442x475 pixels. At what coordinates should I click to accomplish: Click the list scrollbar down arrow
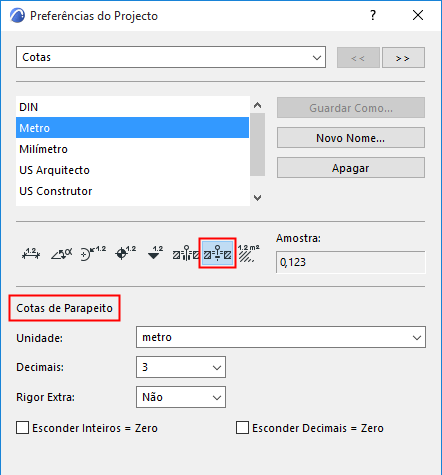point(257,198)
